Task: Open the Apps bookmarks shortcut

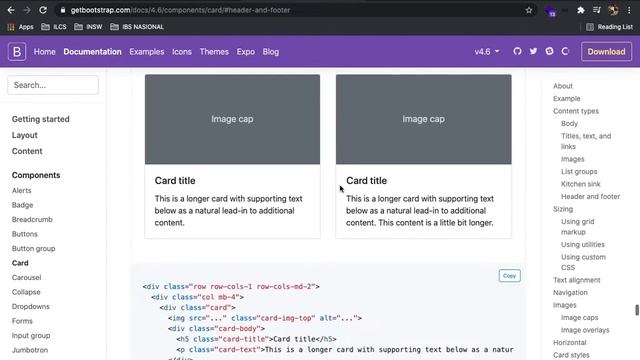Action: pyautogui.click(x=20, y=27)
